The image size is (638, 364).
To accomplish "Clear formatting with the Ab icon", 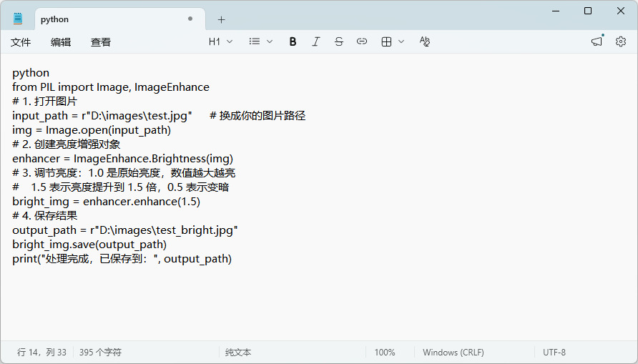I will 424,41.
